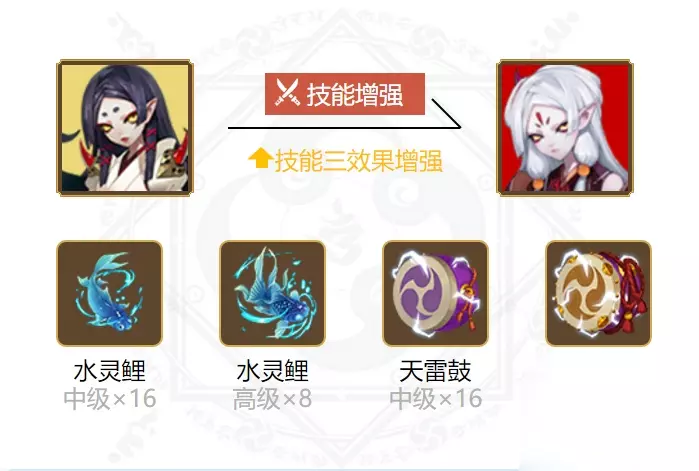The width and height of the screenshot is (699, 471).
Task: Select the mid-level 水灵鲤 fish icon
Action: click(x=109, y=294)
